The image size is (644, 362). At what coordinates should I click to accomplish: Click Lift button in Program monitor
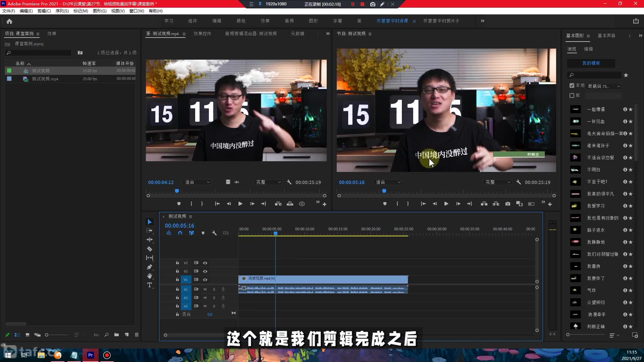pyautogui.click(x=484, y=204)
